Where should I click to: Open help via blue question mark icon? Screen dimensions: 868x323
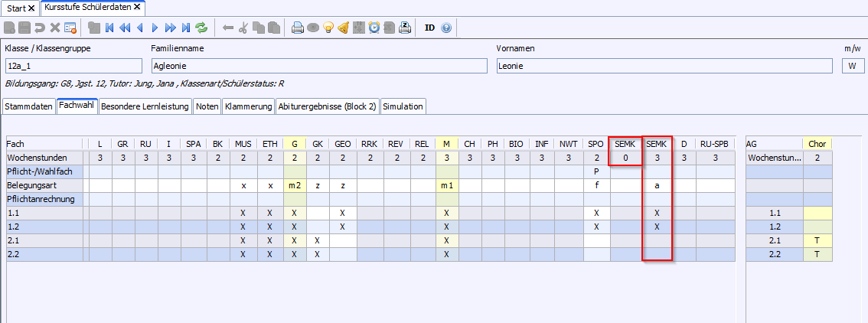(x=446, y=28)
